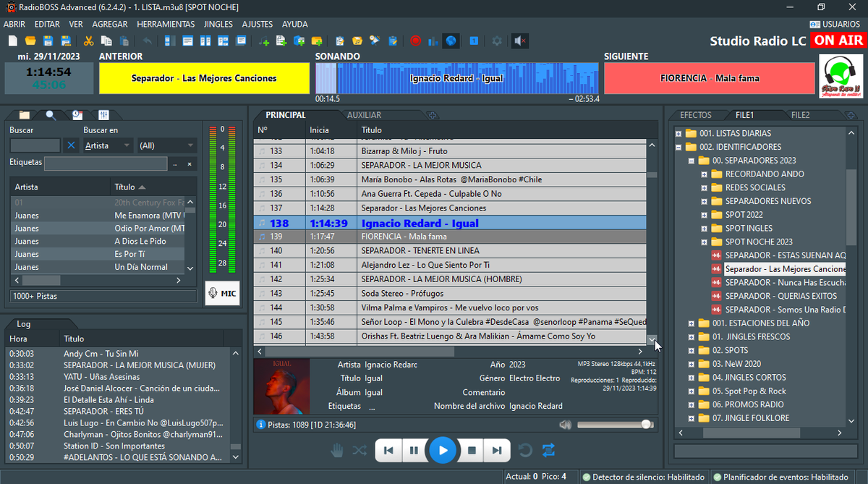Expand the RECORDANDO ANDO folder
The image size is (868, 484).
pos(705,174)
